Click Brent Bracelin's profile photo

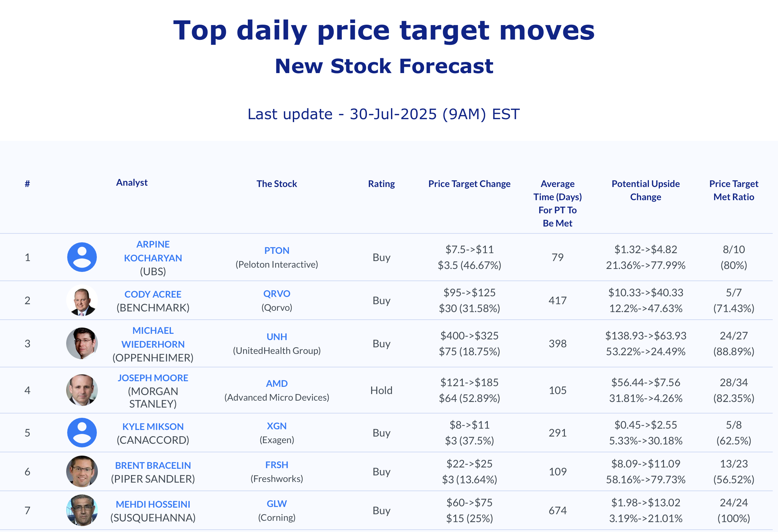(82, 471)
